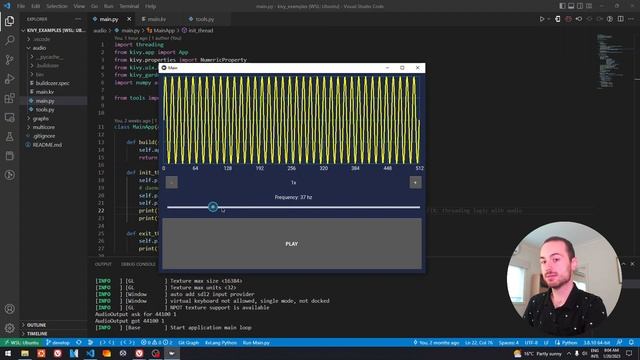The height and width of the screenshot is (360, 640).
Task: Open the errors and warnings status item
Action: tap(157, 342)
